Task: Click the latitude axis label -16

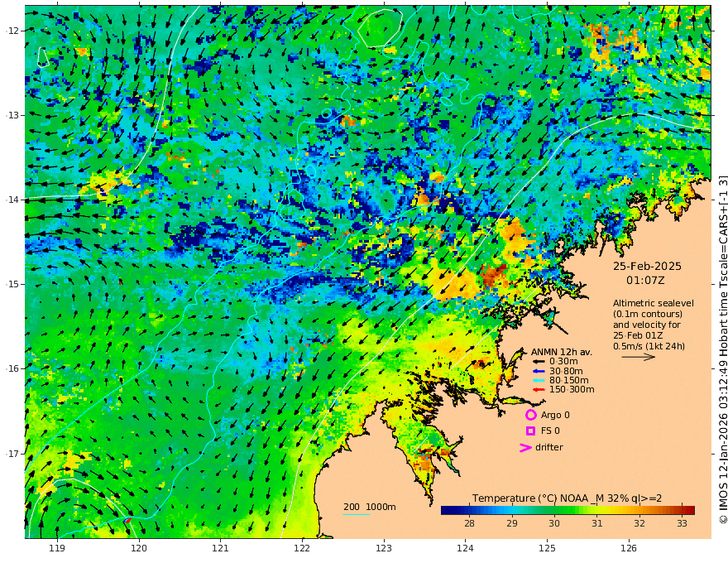Action: point(12,368)
